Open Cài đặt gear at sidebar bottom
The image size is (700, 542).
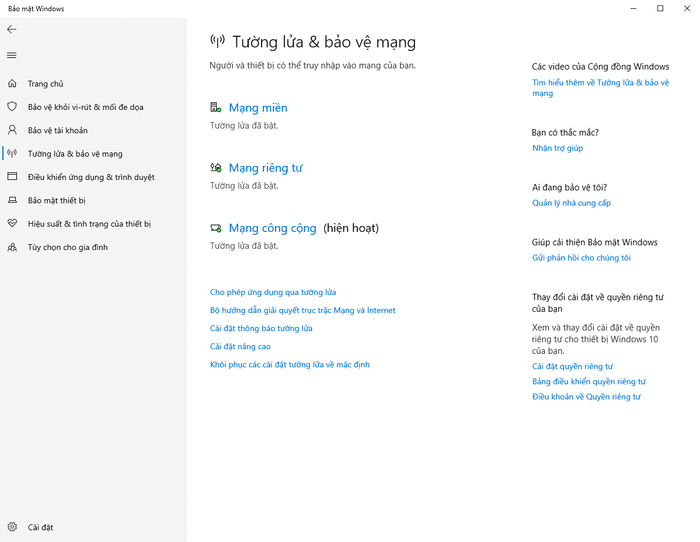click(x=12, y=527)
